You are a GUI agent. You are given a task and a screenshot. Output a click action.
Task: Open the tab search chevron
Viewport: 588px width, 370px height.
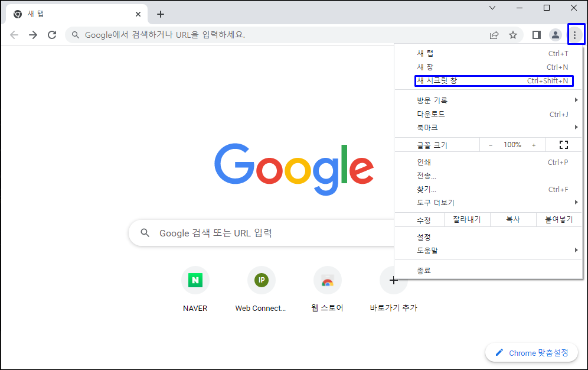(x=492, y=8)
